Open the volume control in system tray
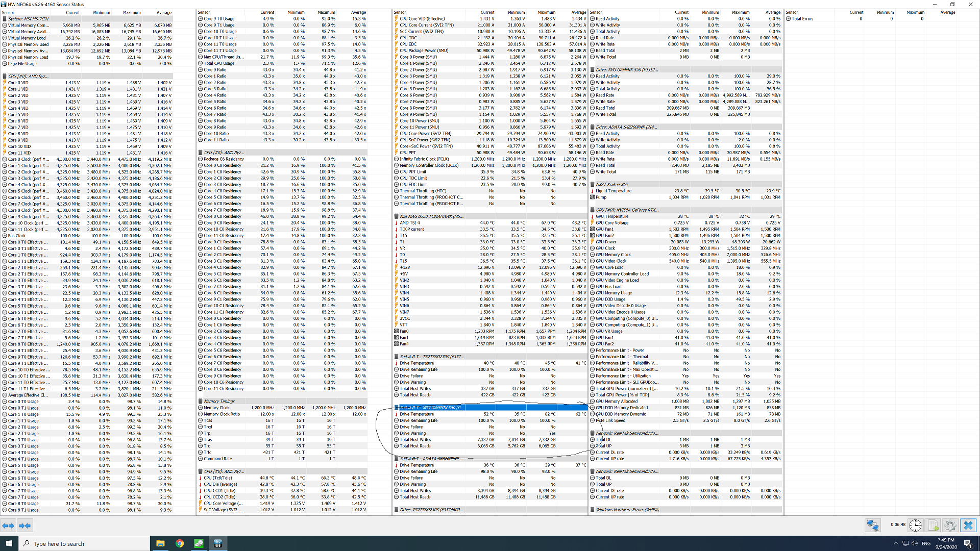This screenshot has height=551, width=980. (915, 543)
